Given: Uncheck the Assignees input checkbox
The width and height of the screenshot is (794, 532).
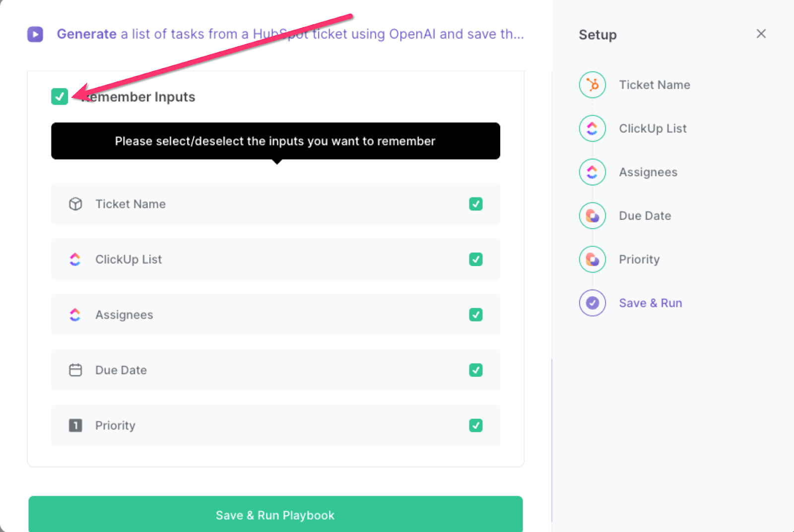Looking at the screenshot, I should click(475, 315).
